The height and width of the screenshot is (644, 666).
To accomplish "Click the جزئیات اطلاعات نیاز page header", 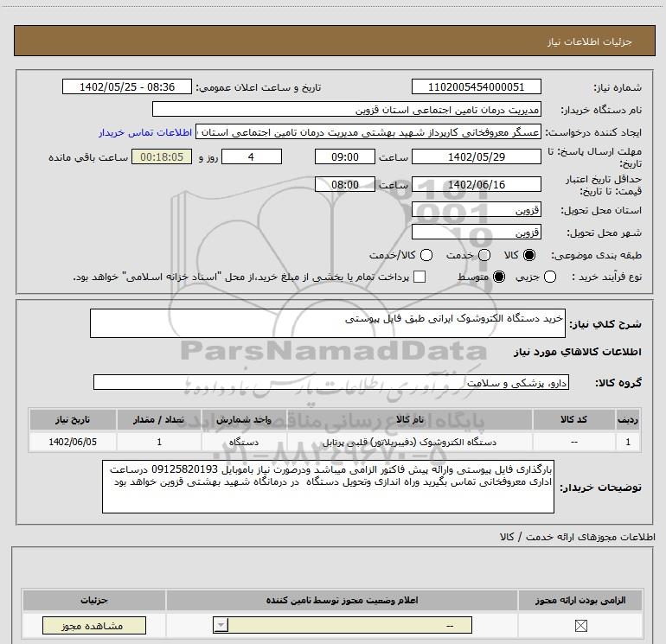I will [x=335, y=41].
